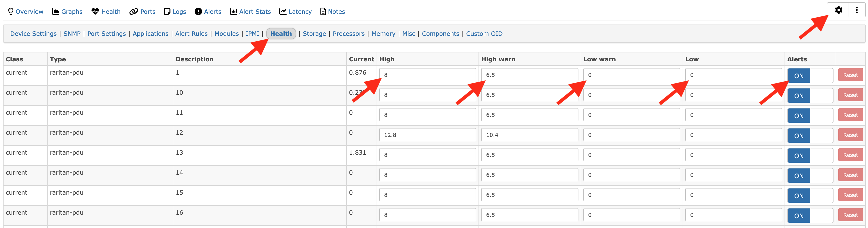Go to the Misc section

[409, 34]
